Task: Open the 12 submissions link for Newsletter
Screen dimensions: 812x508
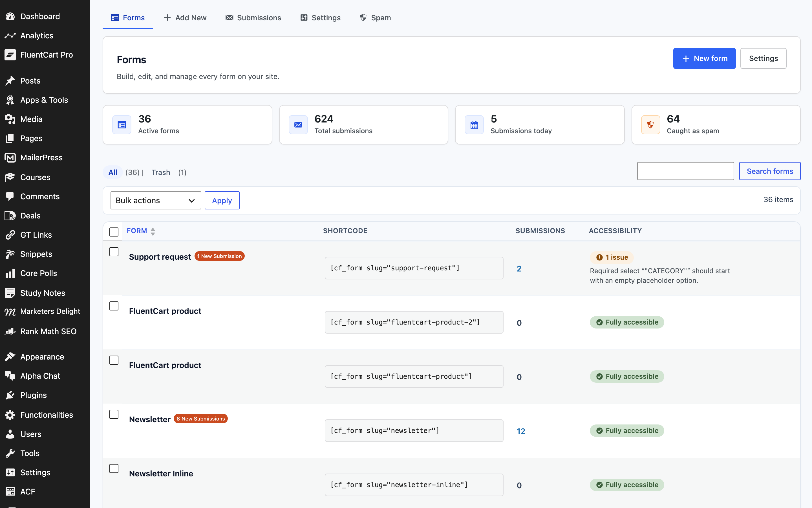Action: click(521, 431)
